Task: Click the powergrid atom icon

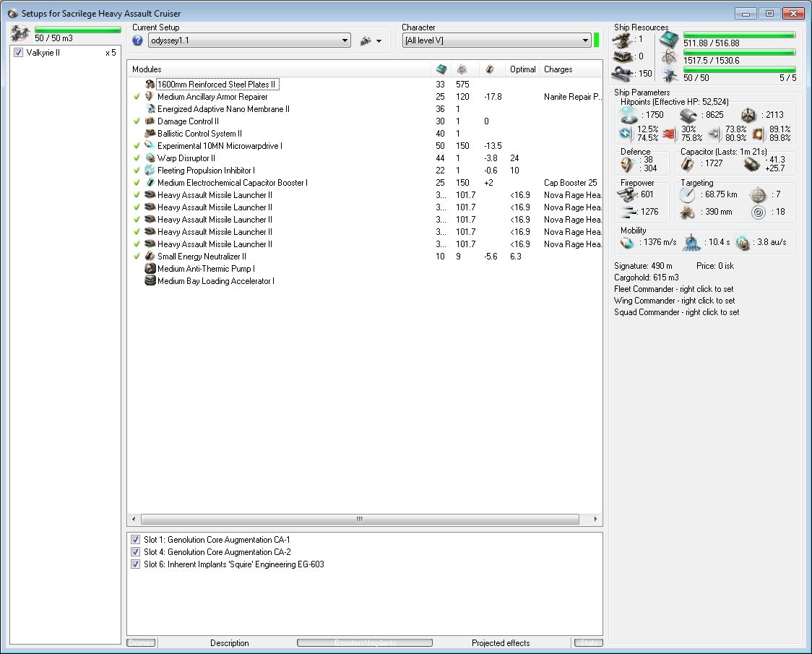Action: point(668,58)
